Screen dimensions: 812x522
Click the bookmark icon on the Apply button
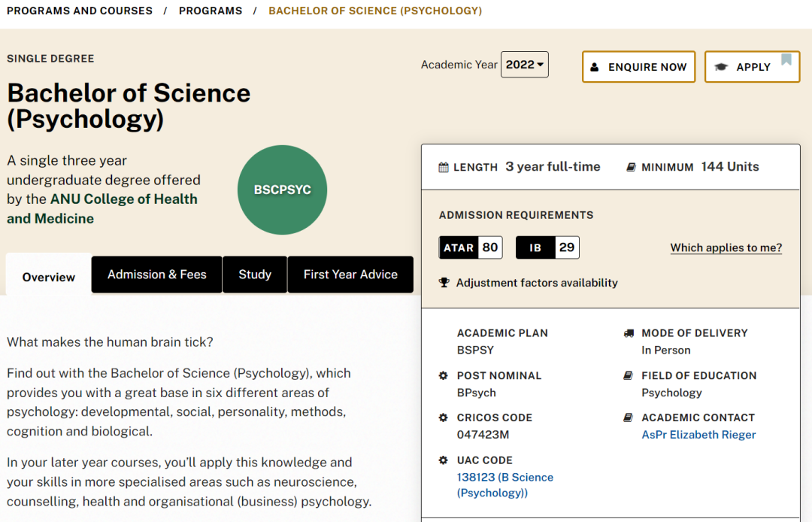coord(786,59)
